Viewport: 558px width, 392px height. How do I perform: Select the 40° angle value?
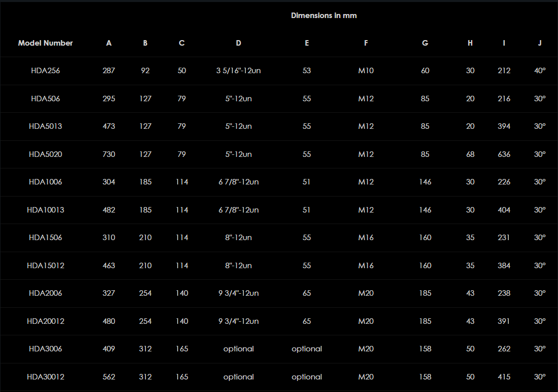coord(539,71)
